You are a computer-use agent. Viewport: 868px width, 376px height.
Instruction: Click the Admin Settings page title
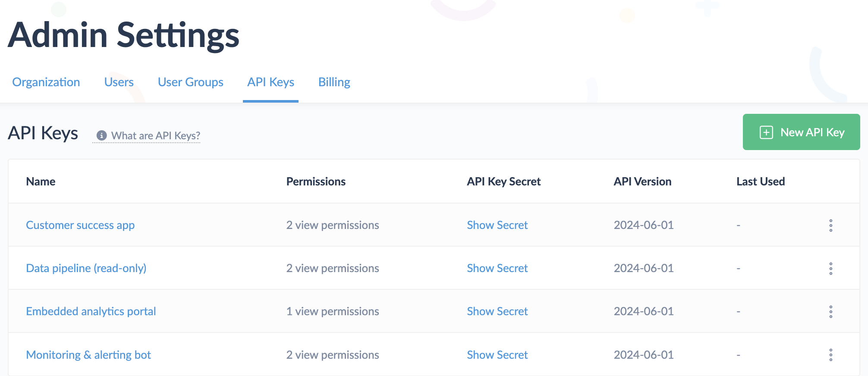coord(123,35)
